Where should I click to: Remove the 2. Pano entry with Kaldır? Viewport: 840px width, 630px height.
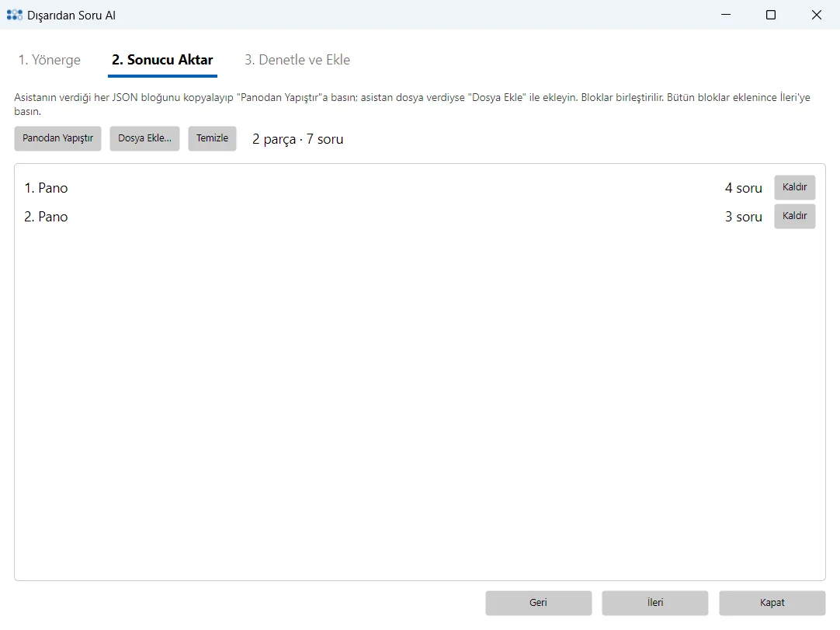click(794, 216)
